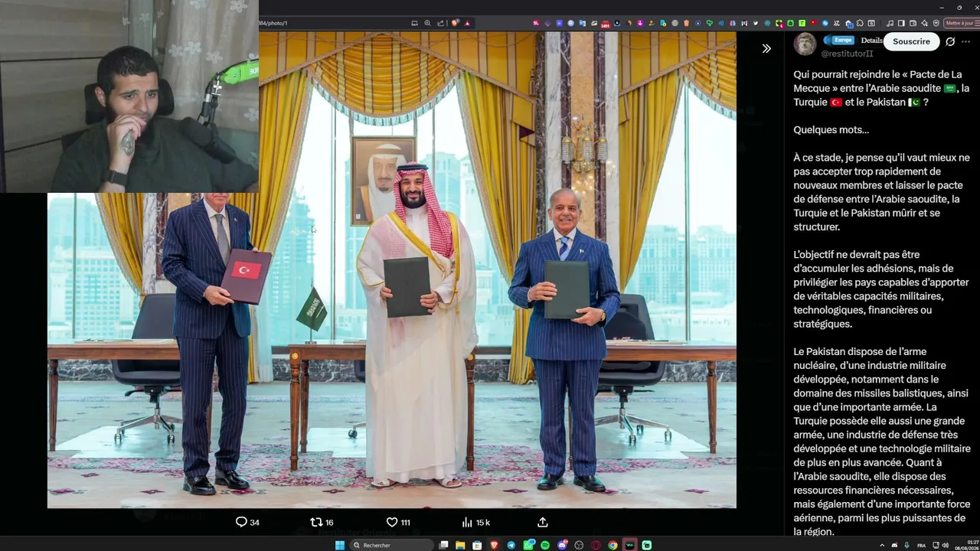Click the share page icon in address bar

point(440,23)
